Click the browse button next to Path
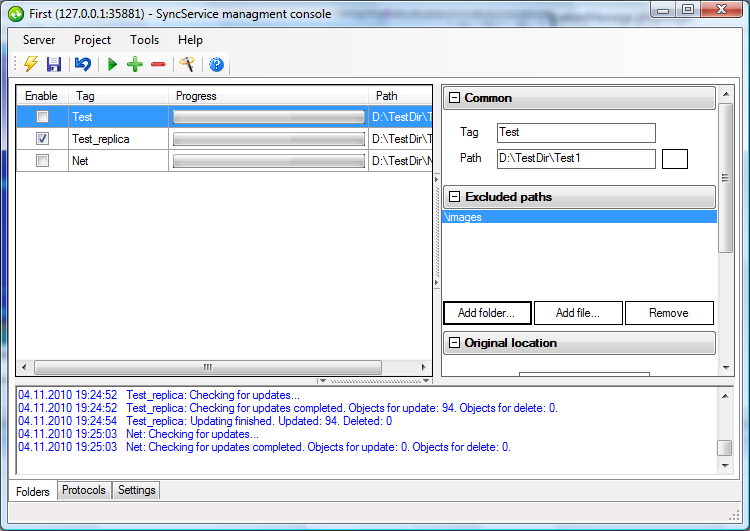This screenshot has height=531, width=750. [x=675, y=159]
